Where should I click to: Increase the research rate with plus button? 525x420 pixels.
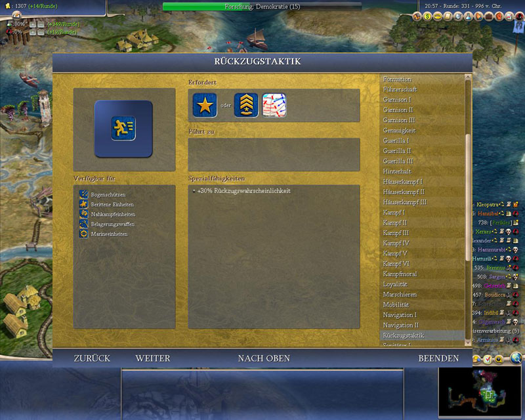click(x=32, y=24)
